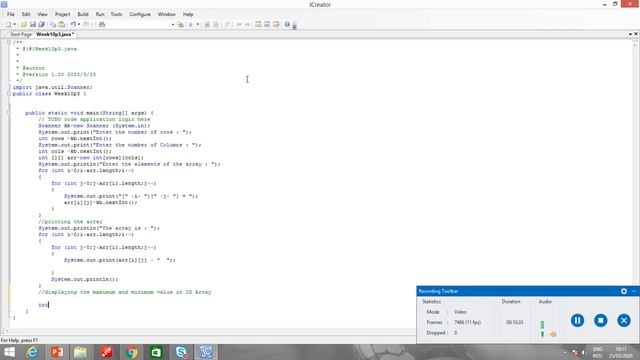The height and width of the screenshot is (360, 640).
Task: Click the New file toolbar icon
Action: pyautogui.click(x=8, y=24)
